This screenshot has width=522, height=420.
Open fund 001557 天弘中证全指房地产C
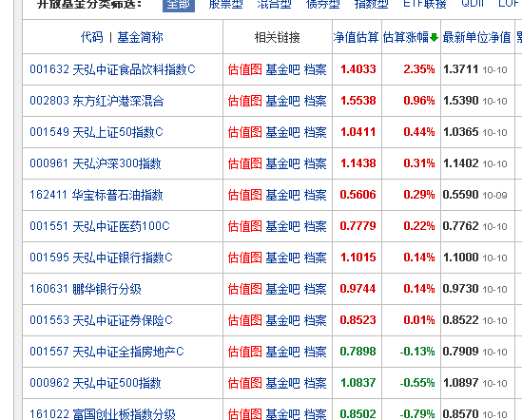pos(106,352)
